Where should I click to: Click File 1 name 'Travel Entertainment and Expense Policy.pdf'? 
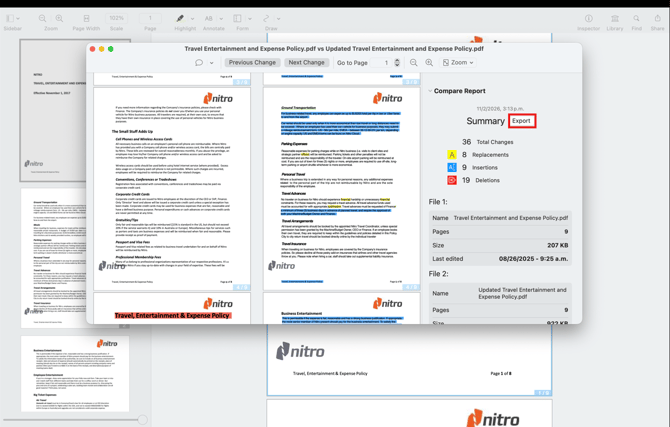tap(511, 218)
